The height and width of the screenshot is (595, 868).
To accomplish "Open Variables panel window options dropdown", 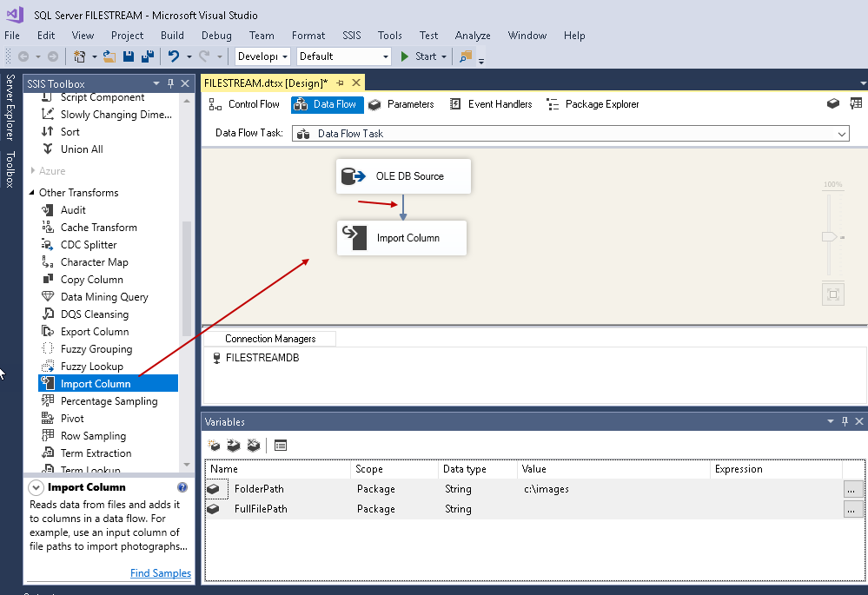I will [x=831, y=422].
